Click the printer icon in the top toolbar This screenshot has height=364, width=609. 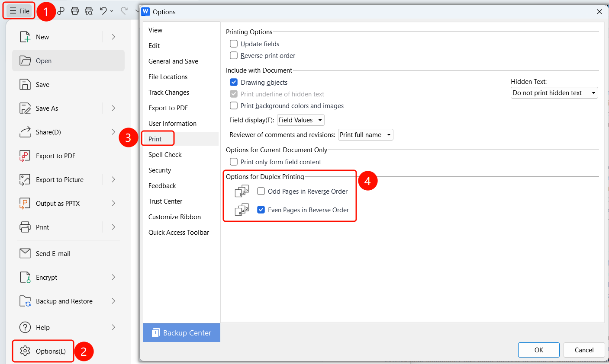(x=75, y=11)
